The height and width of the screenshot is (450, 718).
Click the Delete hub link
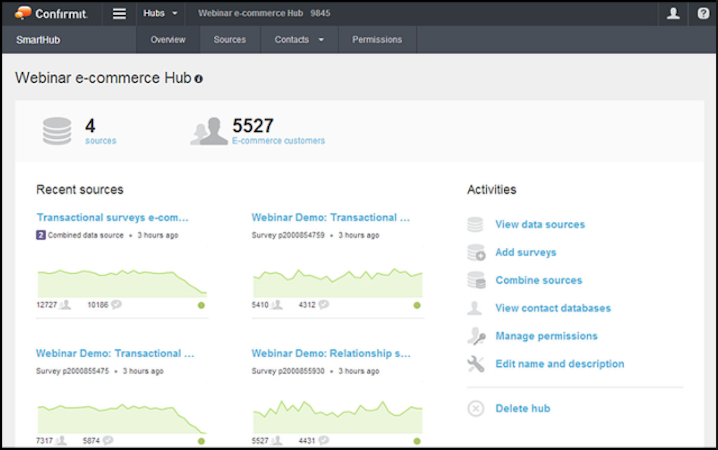pos(522,408)
